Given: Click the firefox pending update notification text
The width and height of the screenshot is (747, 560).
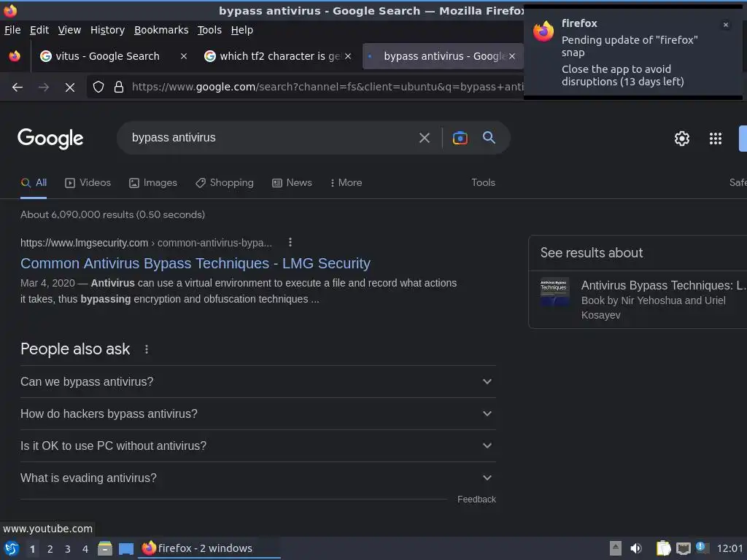Looking at the screenshot, I should pos(629,61).
